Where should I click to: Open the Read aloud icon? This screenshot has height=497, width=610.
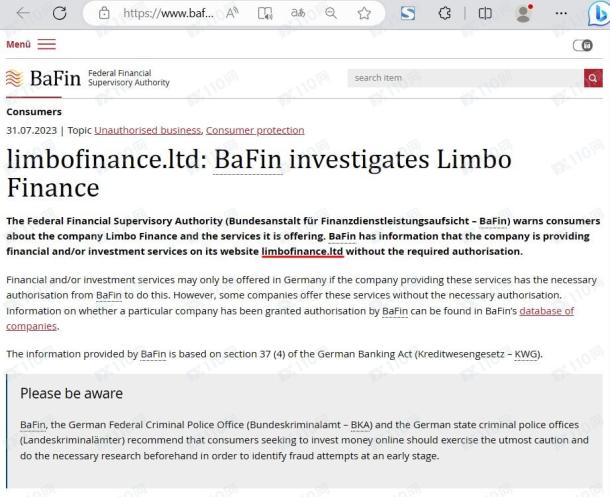pos(232,13)
